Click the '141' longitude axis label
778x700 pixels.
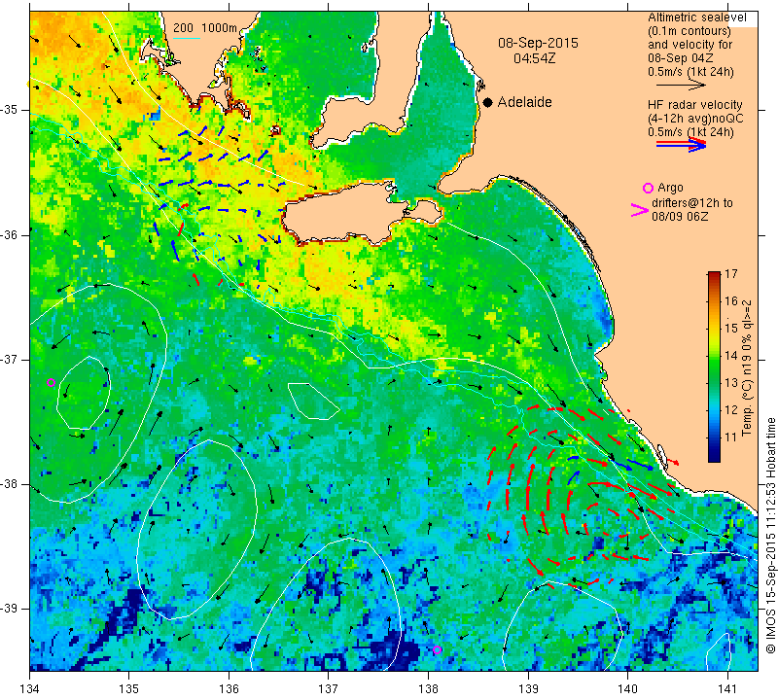[727, 688]
